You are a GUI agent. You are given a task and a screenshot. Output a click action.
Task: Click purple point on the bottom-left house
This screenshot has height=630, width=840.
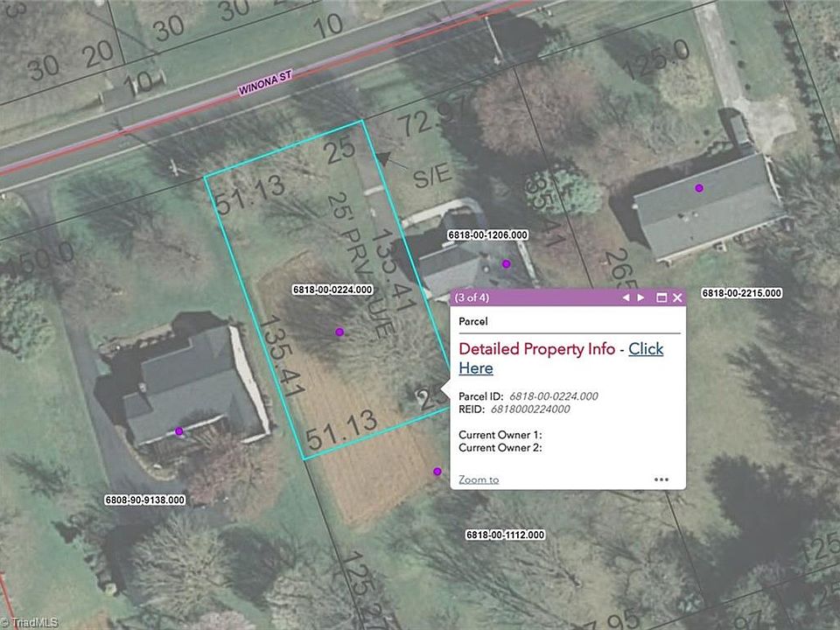pyautogui.click(x=178, y=431)
